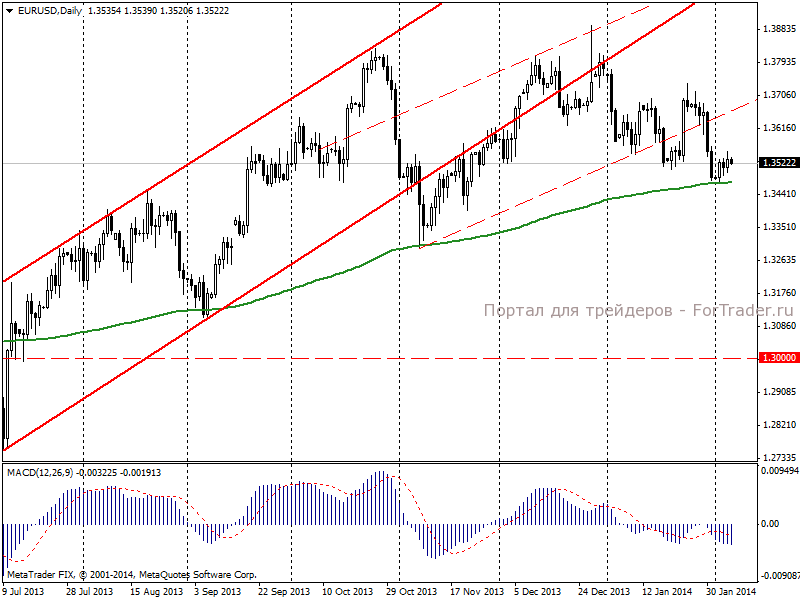Click the MACD(12,26,9) indicator label
This screenshot has width=800, height=600.
point(40,473)
